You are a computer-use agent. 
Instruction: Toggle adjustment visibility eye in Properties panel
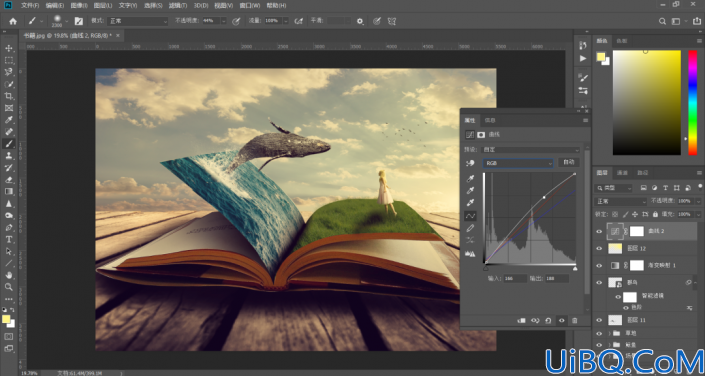[561, 321]
